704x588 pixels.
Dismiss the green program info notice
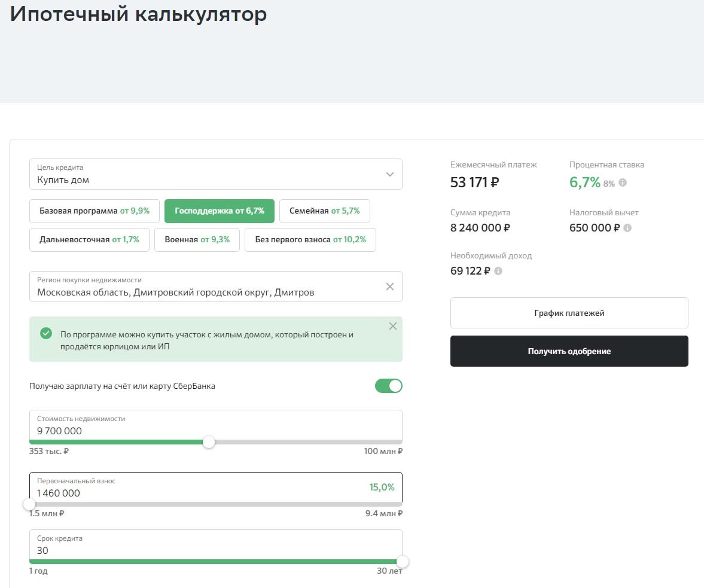pos(393,327)
